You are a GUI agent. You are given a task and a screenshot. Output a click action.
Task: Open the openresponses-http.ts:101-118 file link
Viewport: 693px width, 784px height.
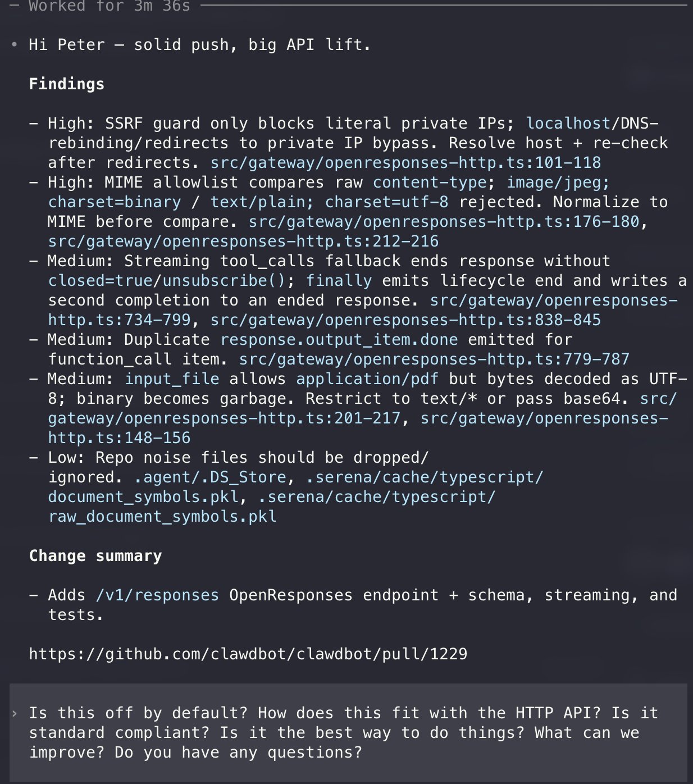coord(405,163)
